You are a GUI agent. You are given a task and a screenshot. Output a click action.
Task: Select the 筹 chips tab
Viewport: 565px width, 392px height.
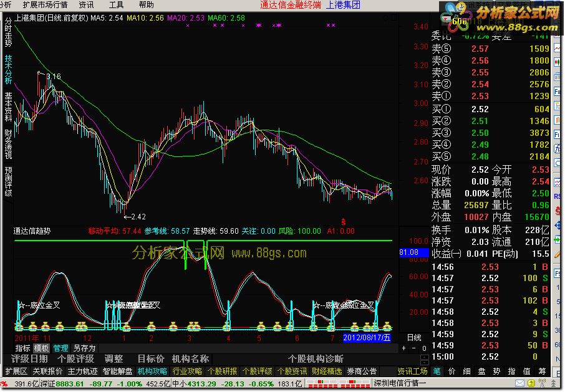(542, 371)
